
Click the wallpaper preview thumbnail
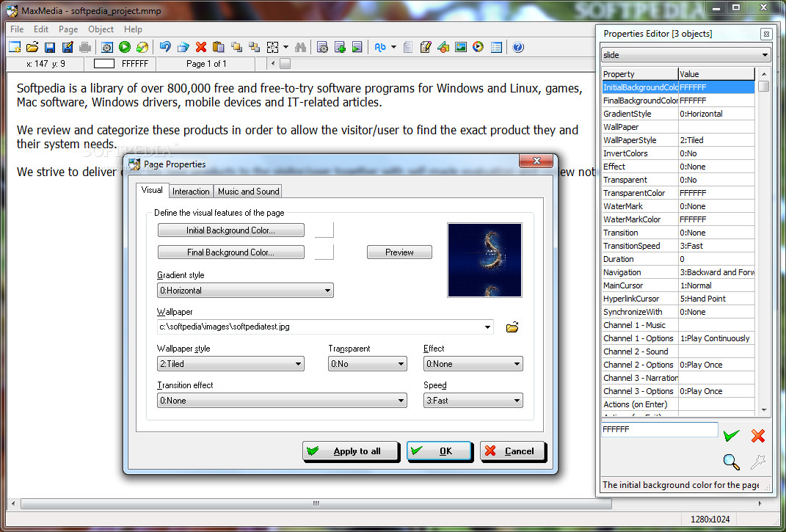point(484,260)
